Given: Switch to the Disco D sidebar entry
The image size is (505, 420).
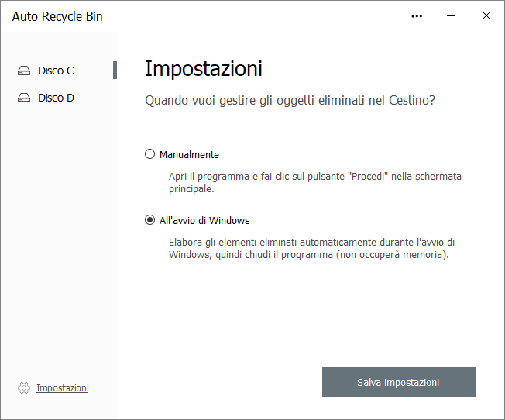Looking at the screenshot, I should point(56,98).
